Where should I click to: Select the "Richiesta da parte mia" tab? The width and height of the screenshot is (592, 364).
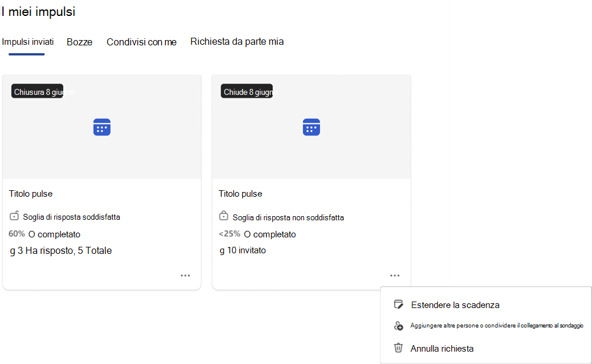tap(237, 42)
